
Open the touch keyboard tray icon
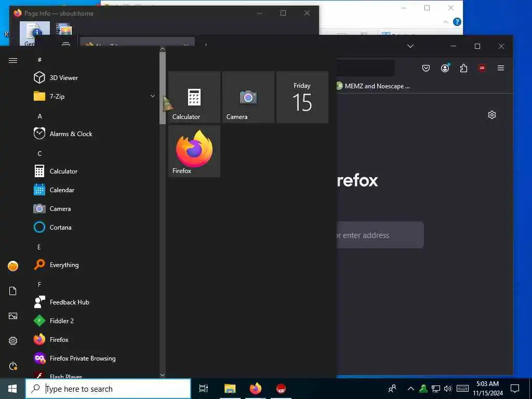click(462, 389)
